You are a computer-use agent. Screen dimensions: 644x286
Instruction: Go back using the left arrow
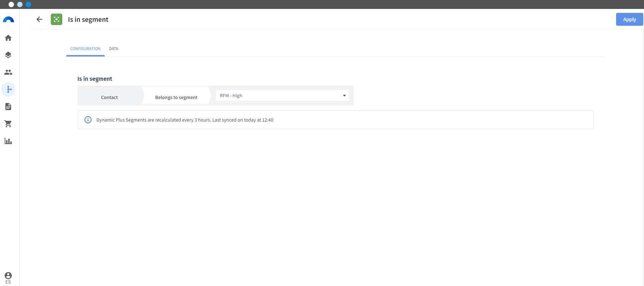pyautogui.click(x=39, y=19)
